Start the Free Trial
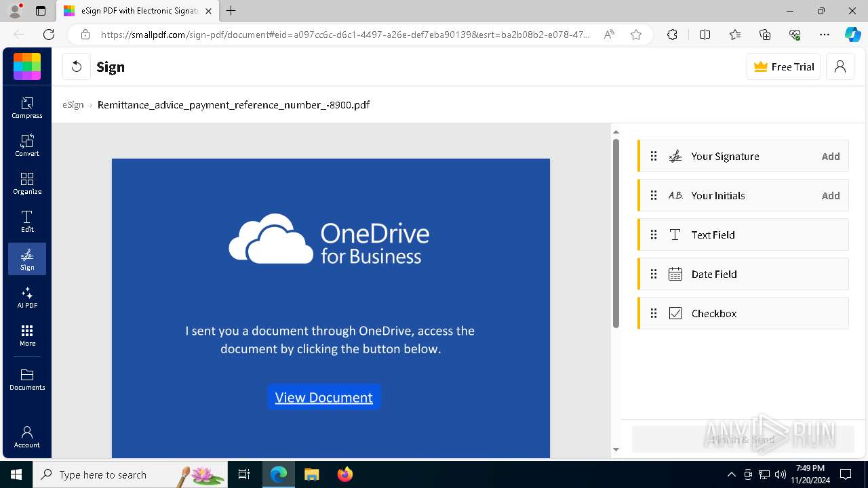This screenshot has height=488, width=868. pyautogui.click(x=784, y=66)
